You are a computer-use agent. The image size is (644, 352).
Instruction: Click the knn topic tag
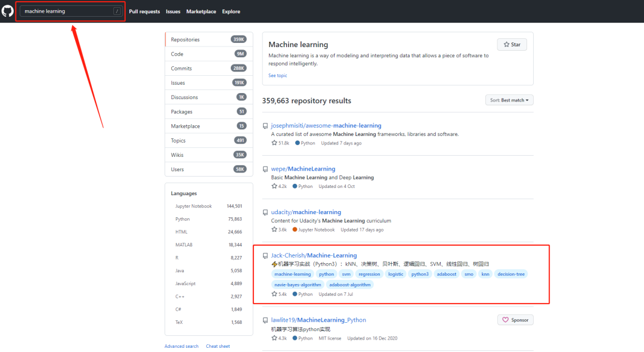[x=485, y=274]
